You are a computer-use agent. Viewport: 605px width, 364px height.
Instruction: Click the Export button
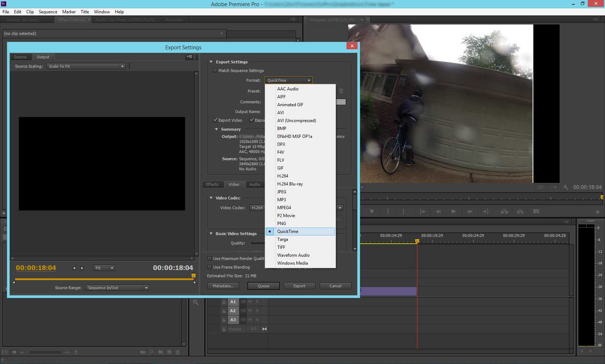click(x=299, y=286)
